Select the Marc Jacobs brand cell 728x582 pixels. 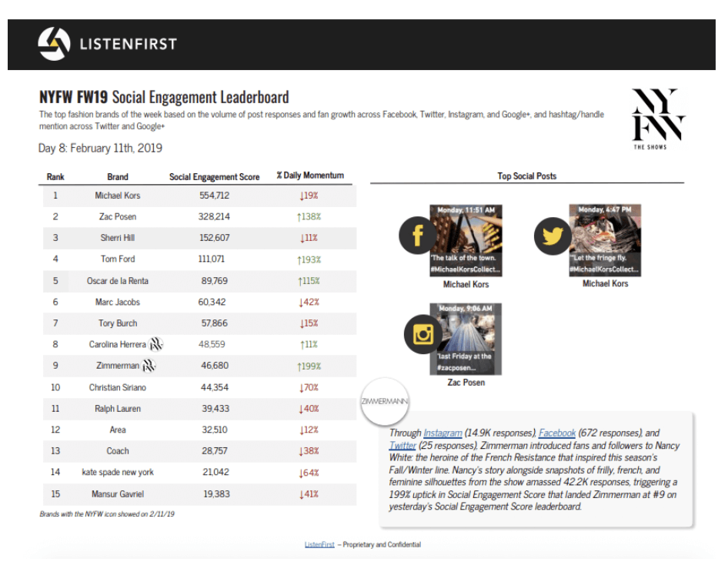click(x=118, y=302)
